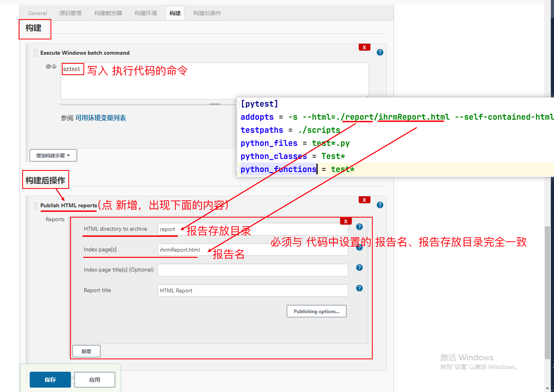Show help for Index page titles field
554x392 pixels.
click(359, 268)
